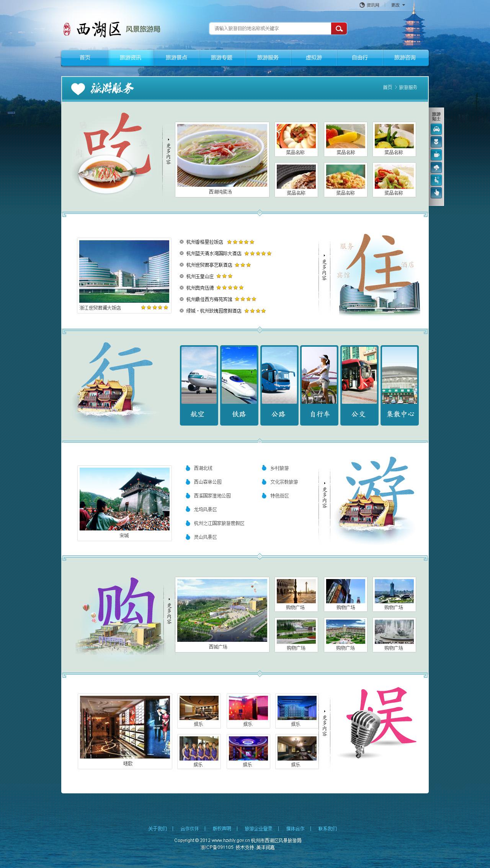Click the 关于我们 footer link
The height and width of the screenshot is (868, 490).
(x=157, y=829)
